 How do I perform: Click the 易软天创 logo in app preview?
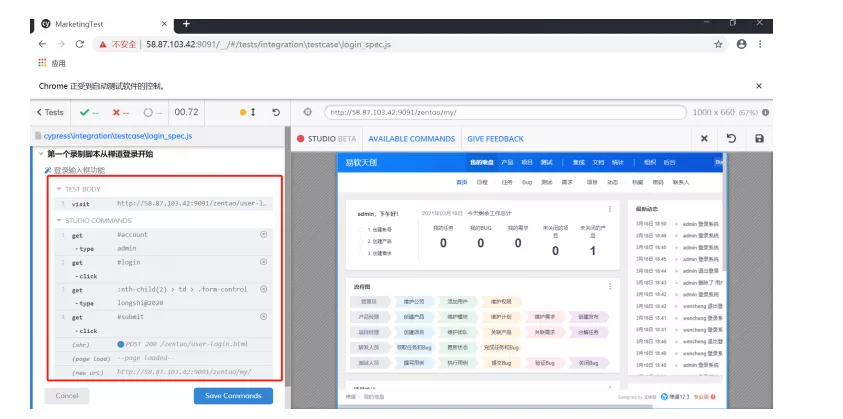pos(361,162)
